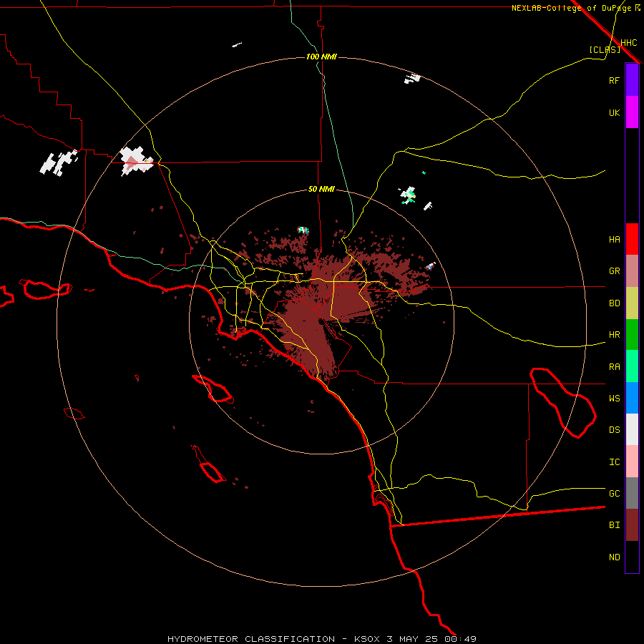
Task: Click the DS white legend swatch
Action: click(x=632, y=429)
